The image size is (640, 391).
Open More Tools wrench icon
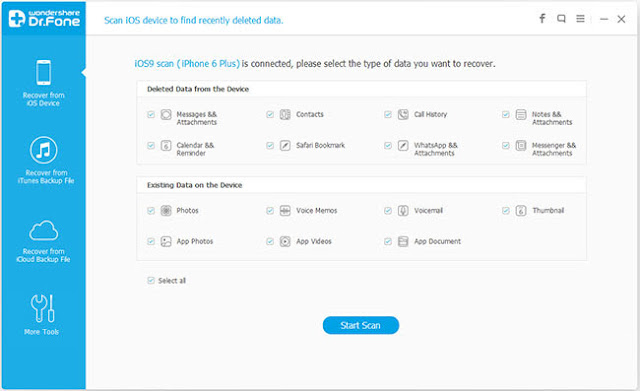click(42, 309)
